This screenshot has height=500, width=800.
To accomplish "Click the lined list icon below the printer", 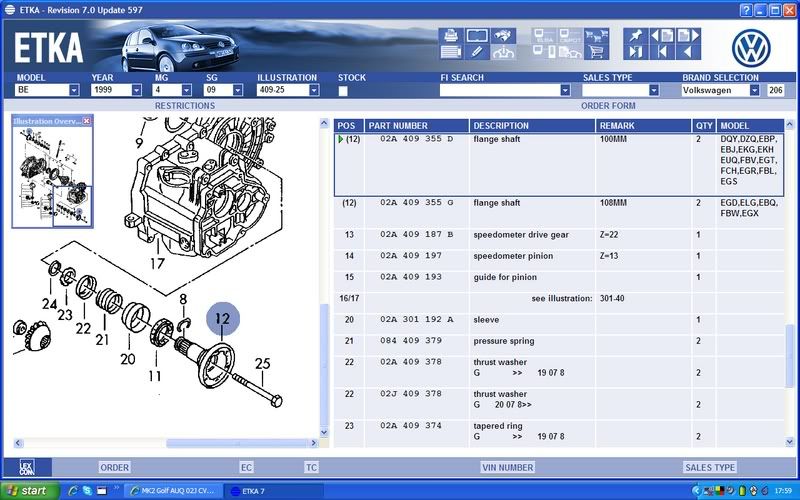I will click(451, 52).
